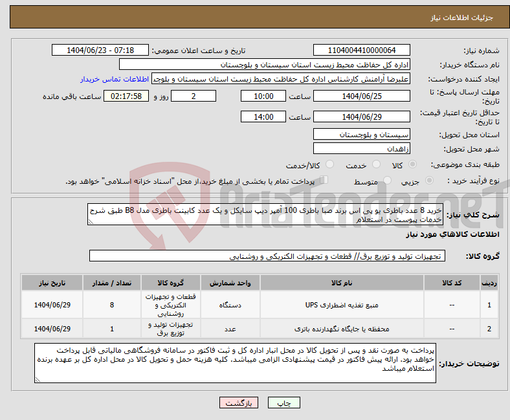Click the گروه کالا field

(x=266, y=256)
